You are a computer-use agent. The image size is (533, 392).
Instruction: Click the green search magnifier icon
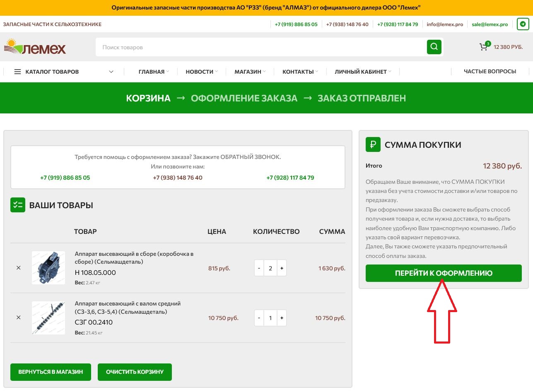[x=434, y=47]
